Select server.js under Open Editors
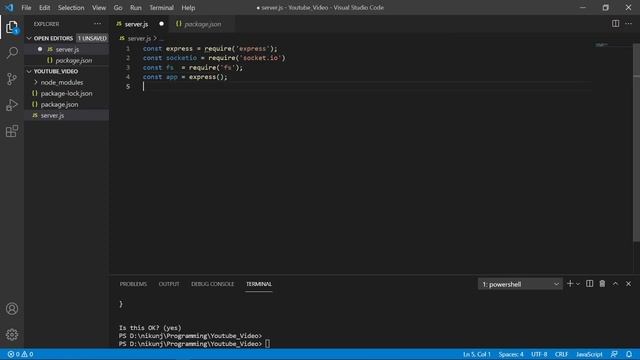640x360 pixels. coord(67,49)
